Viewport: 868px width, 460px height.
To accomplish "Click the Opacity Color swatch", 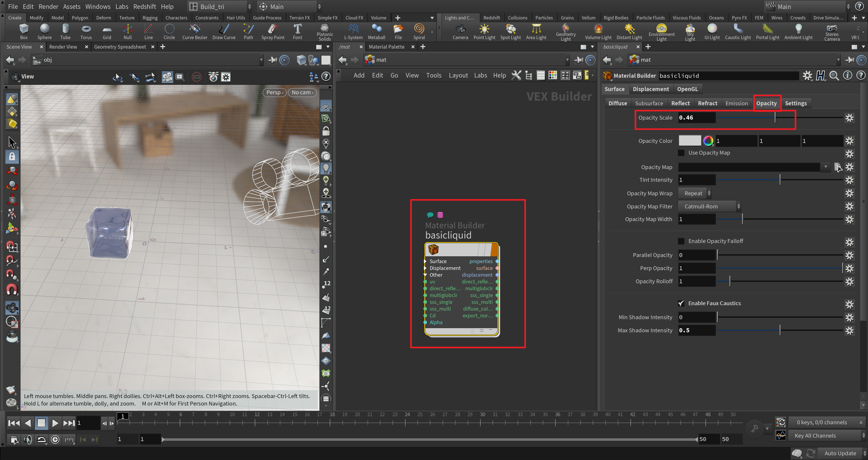I will pyautogui.click(x=689, y=141).
